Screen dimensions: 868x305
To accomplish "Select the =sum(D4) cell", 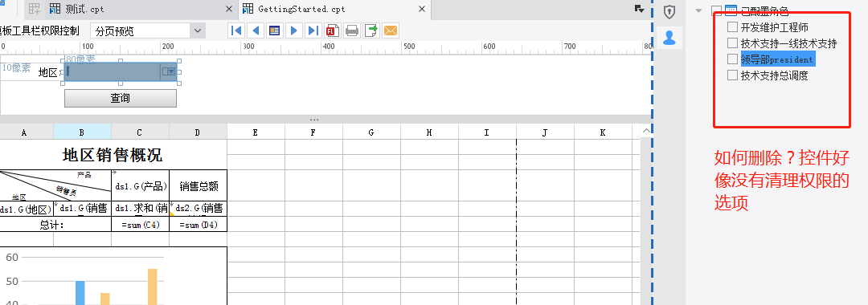I will 199,224.
